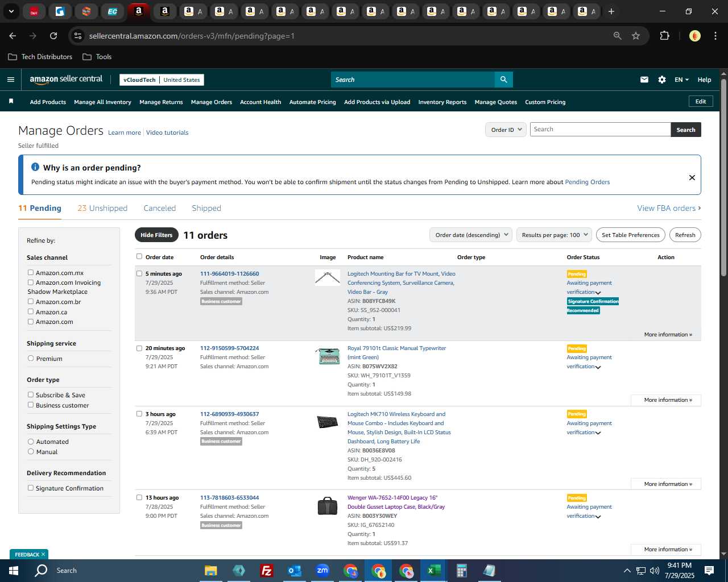Select the Manual shipping settings radio
728x582 pixels.
[31, 452]
